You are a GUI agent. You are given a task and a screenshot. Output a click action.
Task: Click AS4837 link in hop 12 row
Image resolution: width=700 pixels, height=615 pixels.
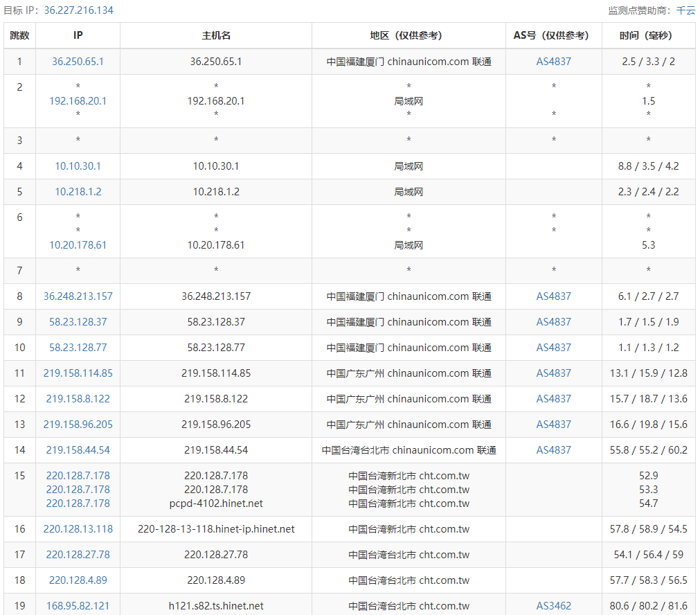(x=554, y=399)
